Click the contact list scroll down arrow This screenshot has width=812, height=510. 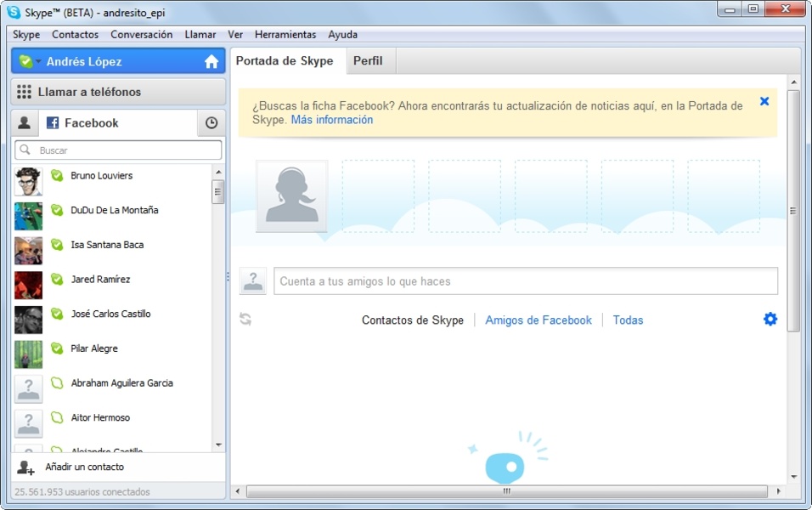pos(218,445)
